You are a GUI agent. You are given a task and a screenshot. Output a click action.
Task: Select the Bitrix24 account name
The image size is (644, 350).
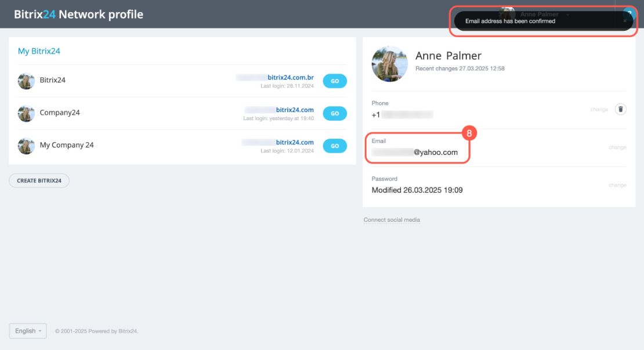[x=53, y=80]
